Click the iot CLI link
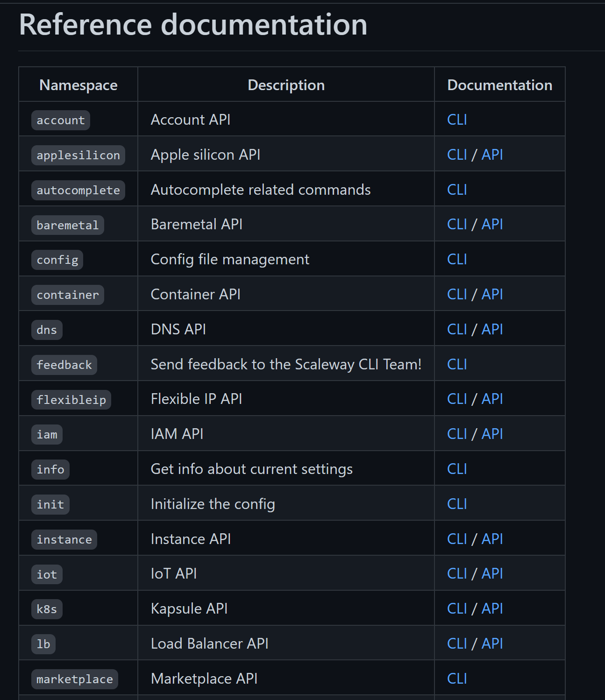This screenshot has width=605, height=700. pos(457,573)
